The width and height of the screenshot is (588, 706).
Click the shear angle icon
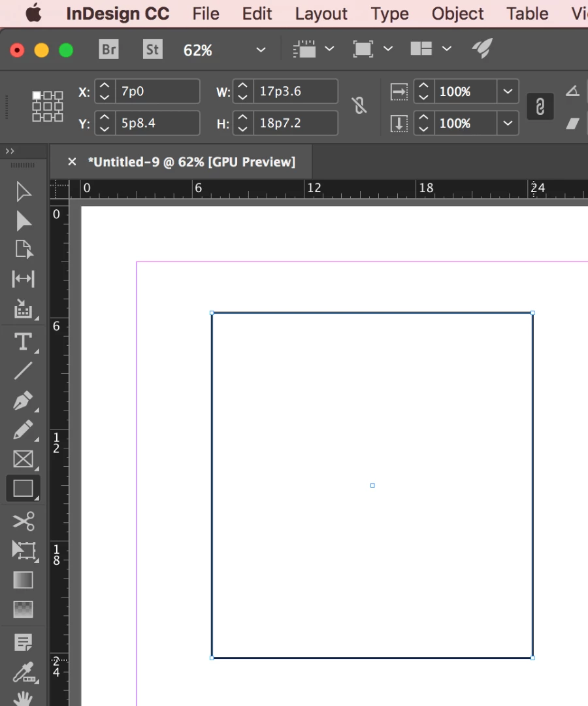click(x=573, y=124)
